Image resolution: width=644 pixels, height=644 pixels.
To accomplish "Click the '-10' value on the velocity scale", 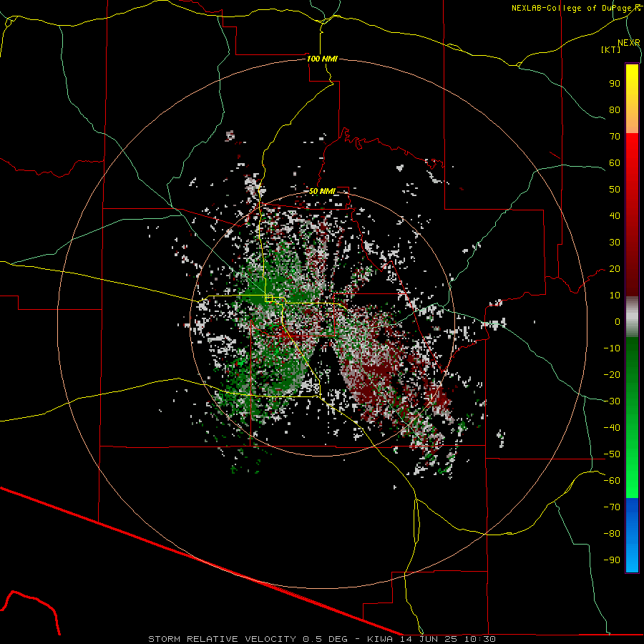I will (x=612, y=348).
